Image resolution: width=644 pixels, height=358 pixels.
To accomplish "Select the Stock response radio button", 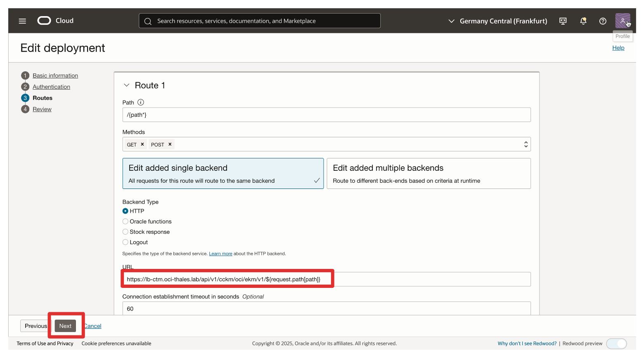I will click(125, 232).
